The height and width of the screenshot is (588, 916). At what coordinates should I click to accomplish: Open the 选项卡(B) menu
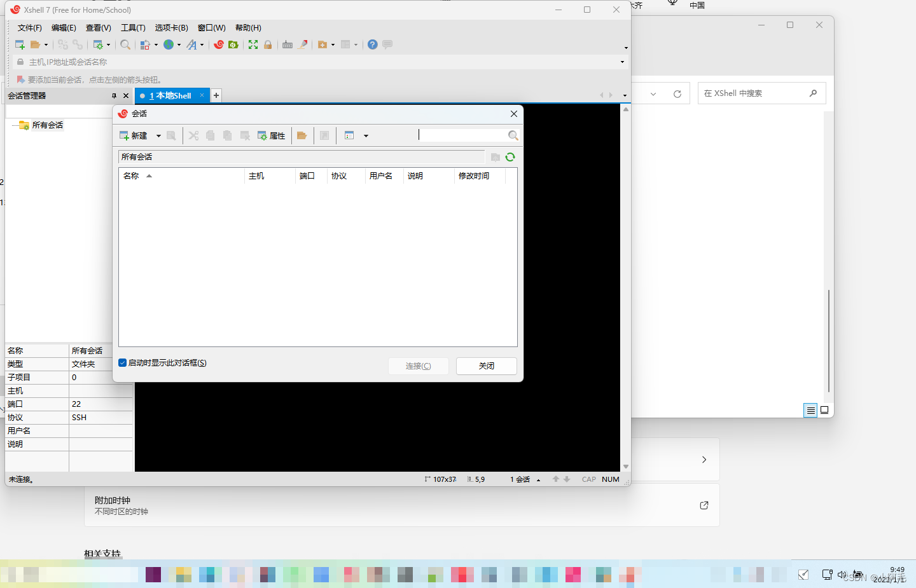[172, 28]
